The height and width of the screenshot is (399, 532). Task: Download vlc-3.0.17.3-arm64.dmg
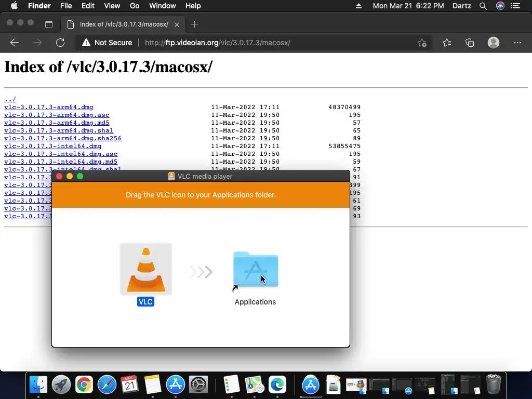pos(48,107)
